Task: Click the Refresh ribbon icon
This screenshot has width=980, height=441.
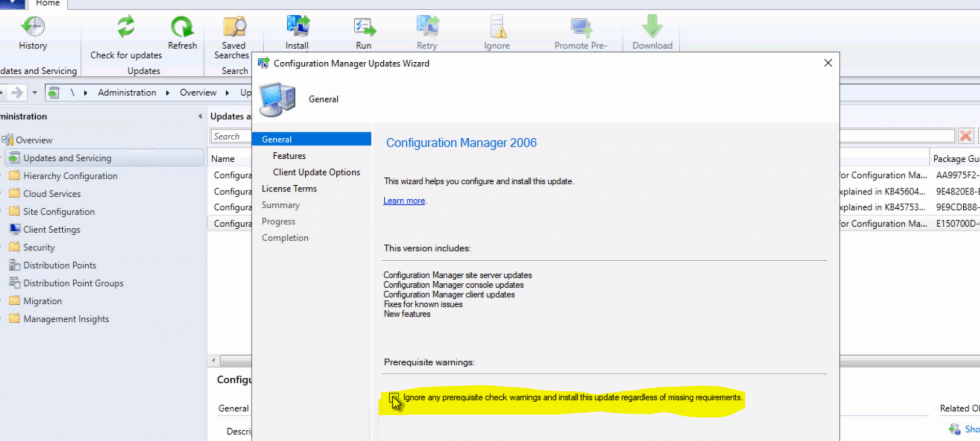Action: point(182,26)
